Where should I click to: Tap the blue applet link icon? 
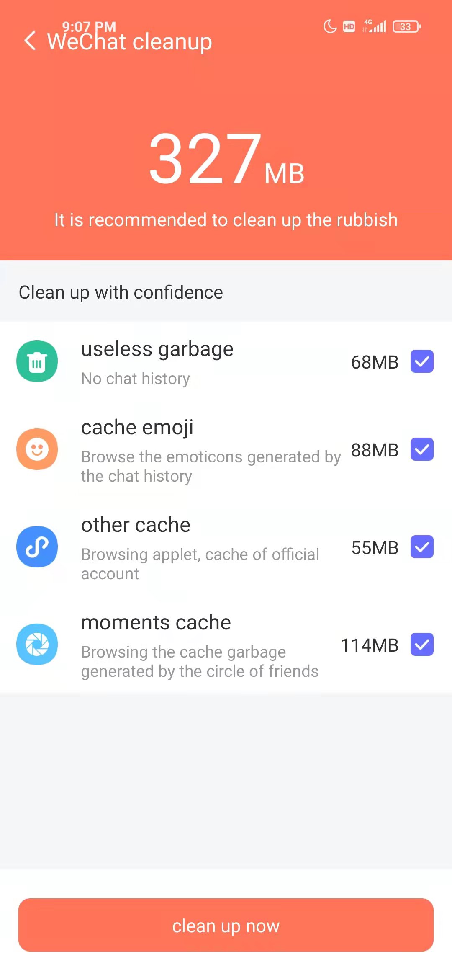[37, 547]
